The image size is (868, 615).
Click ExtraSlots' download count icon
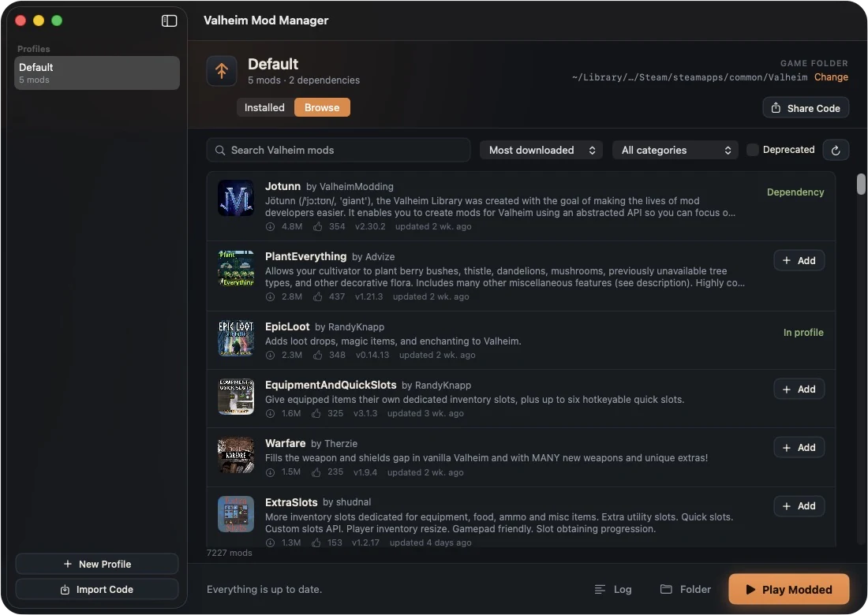(x=270, y=543)
